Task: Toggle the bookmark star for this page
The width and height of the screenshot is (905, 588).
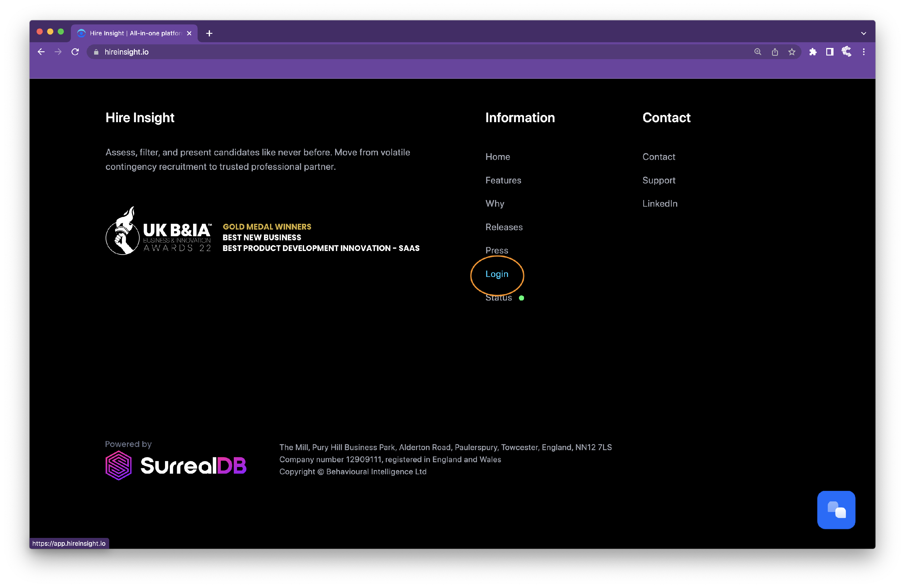Action: [792, 52]
